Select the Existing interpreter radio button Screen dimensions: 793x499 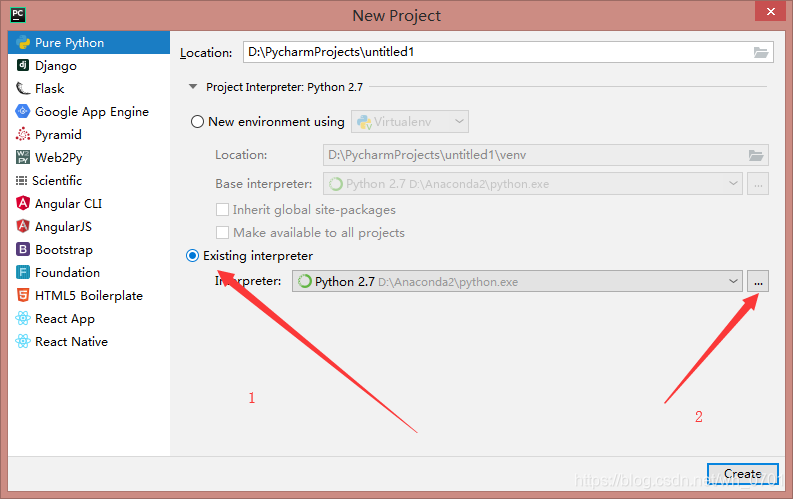[192, 256]
